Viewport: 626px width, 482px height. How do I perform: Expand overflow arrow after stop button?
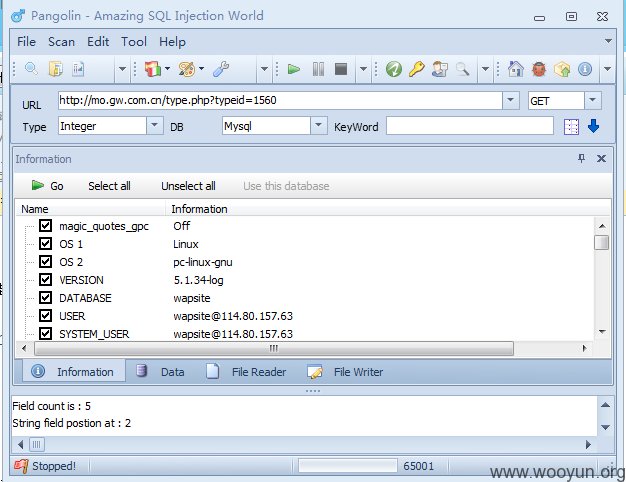[x=363, y=69]
